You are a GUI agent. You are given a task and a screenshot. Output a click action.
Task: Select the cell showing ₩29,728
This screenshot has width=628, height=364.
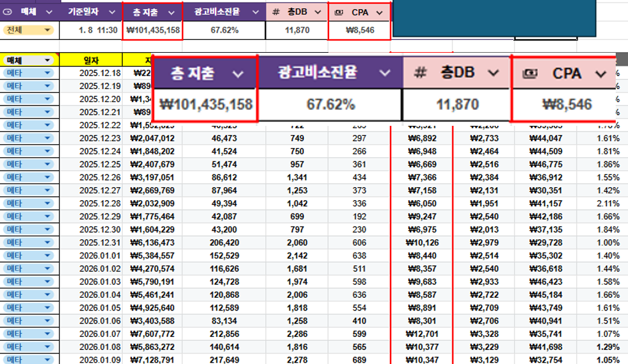pyautogui.click(x=546, y=242)
